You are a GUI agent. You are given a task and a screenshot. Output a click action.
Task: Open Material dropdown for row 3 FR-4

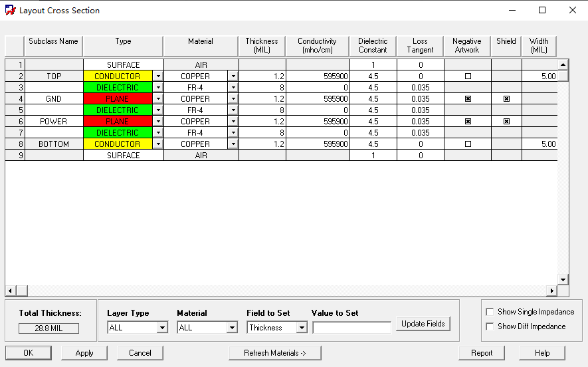pyautogui.click(x=233, y=88)
